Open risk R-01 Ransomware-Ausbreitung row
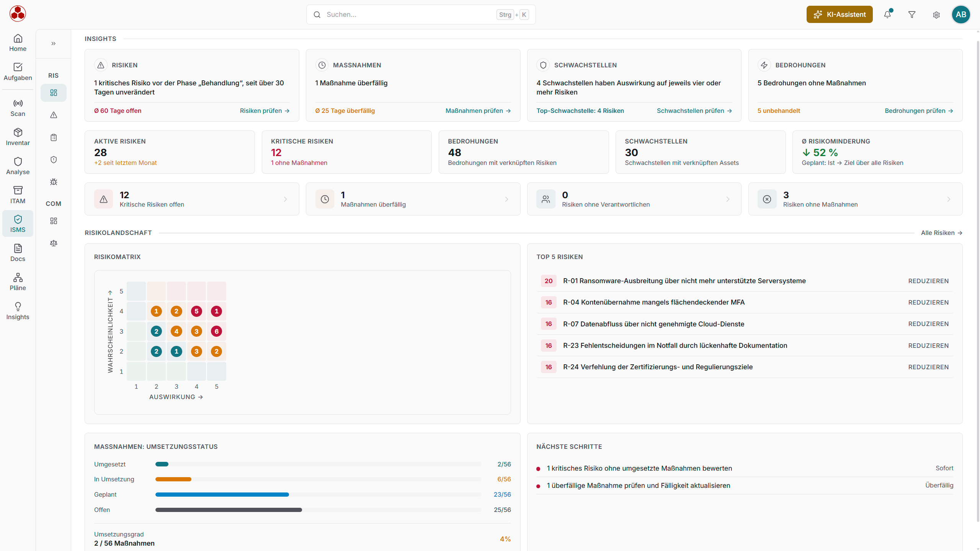 tap(745, 281)
